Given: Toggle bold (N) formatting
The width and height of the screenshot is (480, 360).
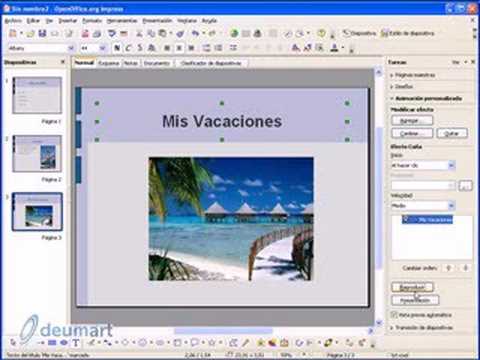Looking at the screenshot, I should [117, 48].
